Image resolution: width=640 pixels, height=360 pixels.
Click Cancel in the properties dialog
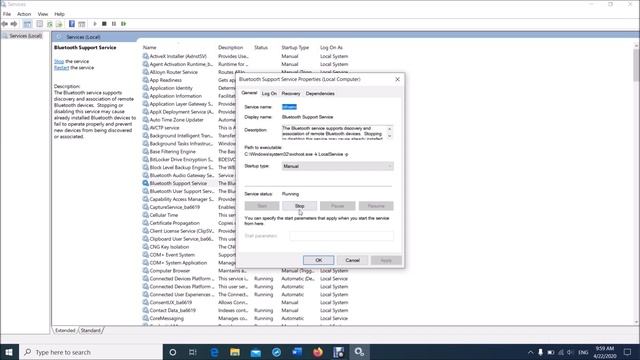tap(353, 260)
